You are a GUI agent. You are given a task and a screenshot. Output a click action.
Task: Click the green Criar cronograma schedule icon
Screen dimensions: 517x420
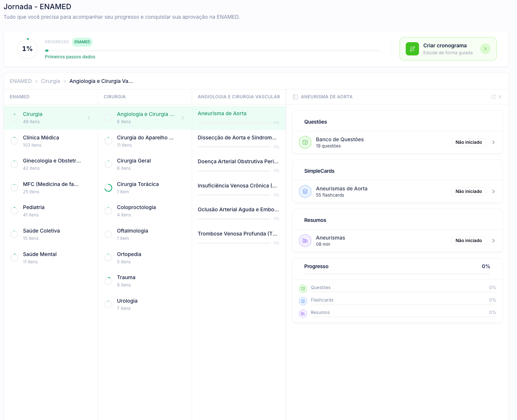[x=412, y=49]
